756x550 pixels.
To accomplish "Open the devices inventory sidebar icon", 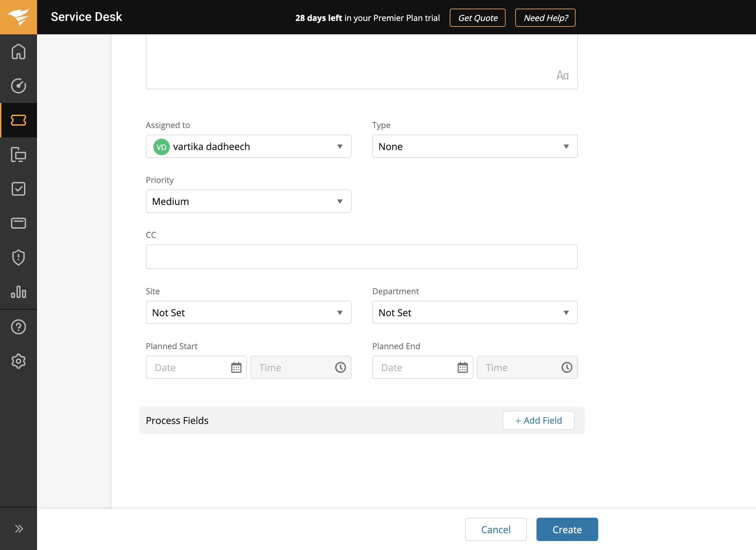I will click(19, 154).
